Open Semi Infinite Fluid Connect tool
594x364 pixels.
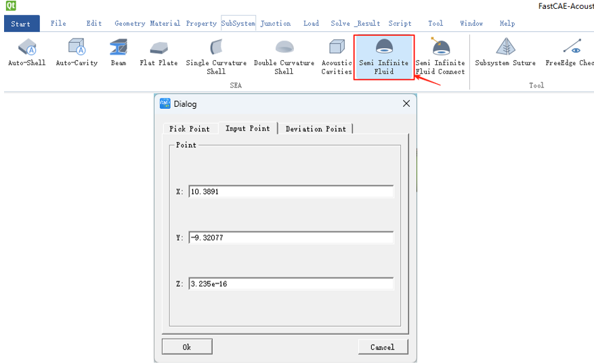440,57
